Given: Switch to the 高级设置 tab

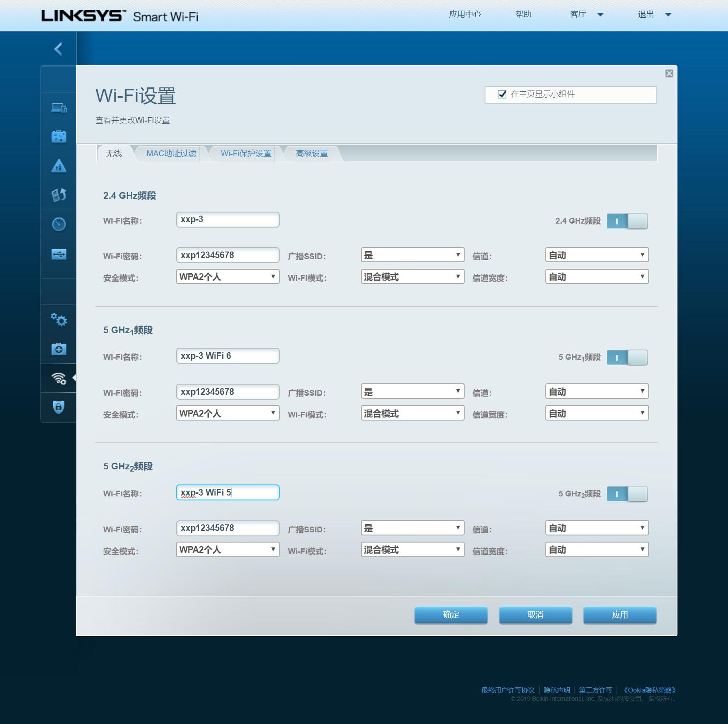Looking at the screenshot, I should click(x=312, y=153).
